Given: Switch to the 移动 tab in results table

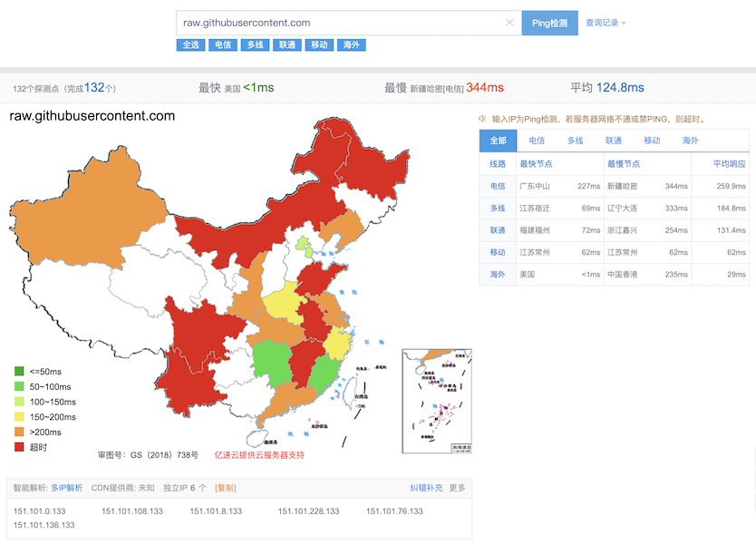Looking at the screenshot, I should (652, 141).
